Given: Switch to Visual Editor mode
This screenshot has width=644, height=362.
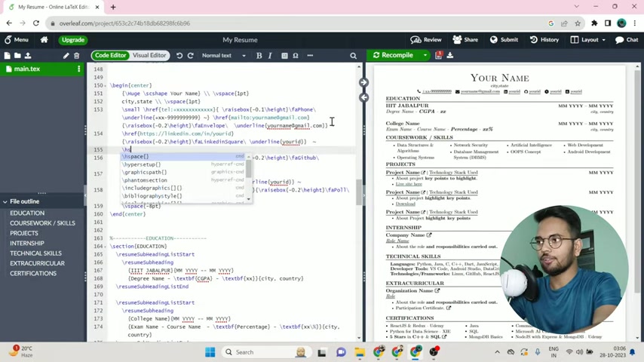Looking at the screenshot, I should point(149,55).
